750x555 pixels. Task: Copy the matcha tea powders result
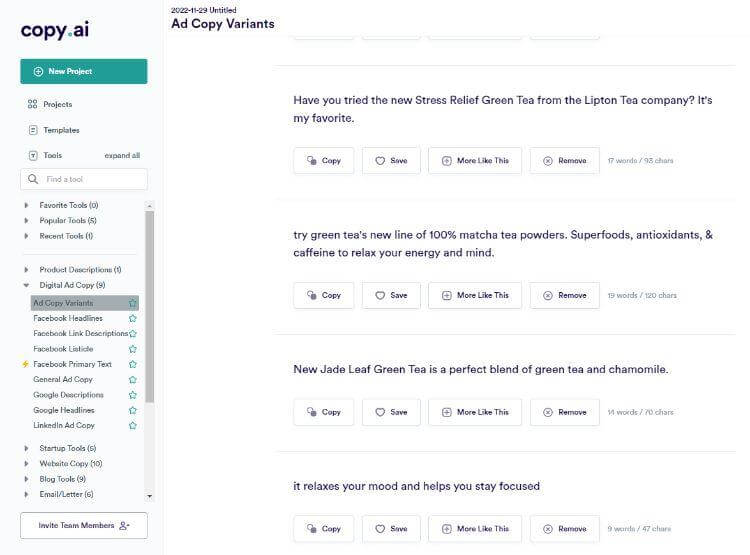pyautogui.click(x=324, y=295)
